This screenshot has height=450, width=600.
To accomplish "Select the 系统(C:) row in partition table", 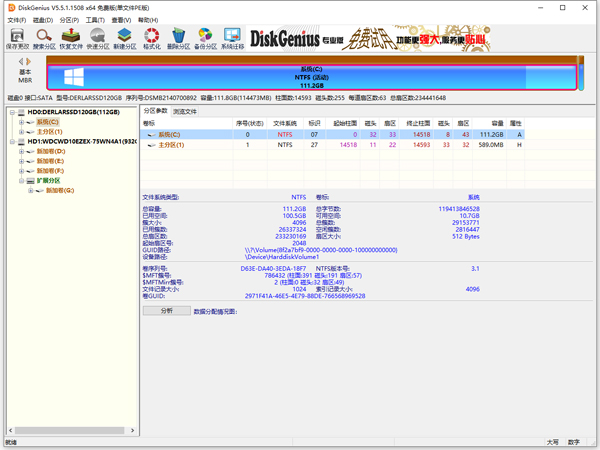I will [x=332, y=134].
